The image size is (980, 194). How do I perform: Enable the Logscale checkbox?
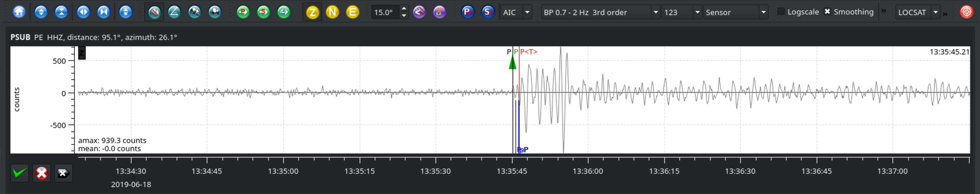pos(781,12)
